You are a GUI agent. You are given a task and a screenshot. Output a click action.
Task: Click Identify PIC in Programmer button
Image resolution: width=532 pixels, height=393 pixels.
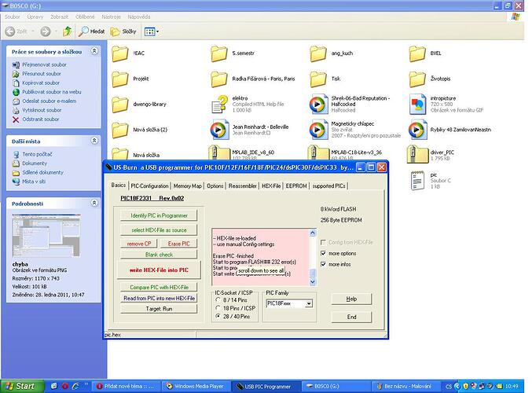click(159, 215)
